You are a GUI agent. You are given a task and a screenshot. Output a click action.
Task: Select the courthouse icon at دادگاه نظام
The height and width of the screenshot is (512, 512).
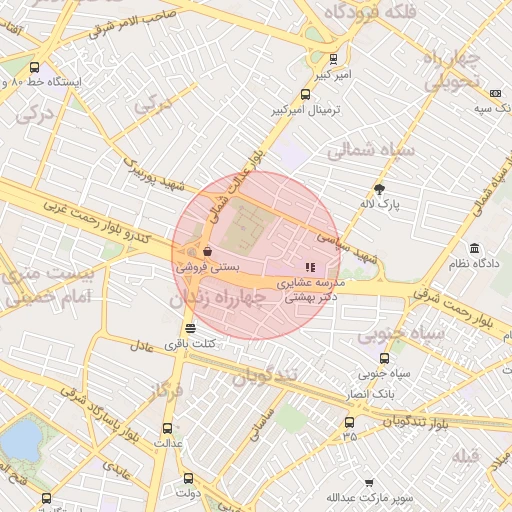coord(474,248)
